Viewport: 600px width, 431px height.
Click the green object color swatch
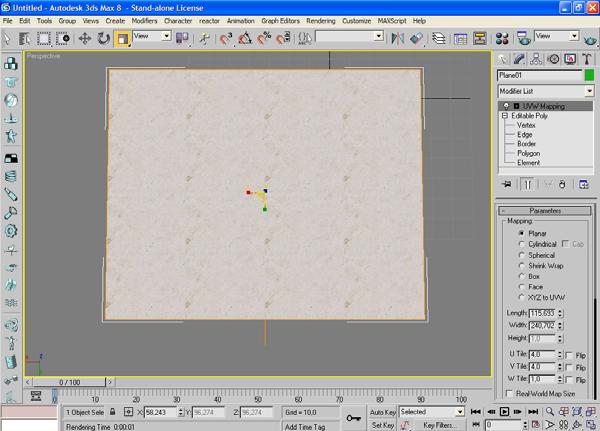click(589, 75)
